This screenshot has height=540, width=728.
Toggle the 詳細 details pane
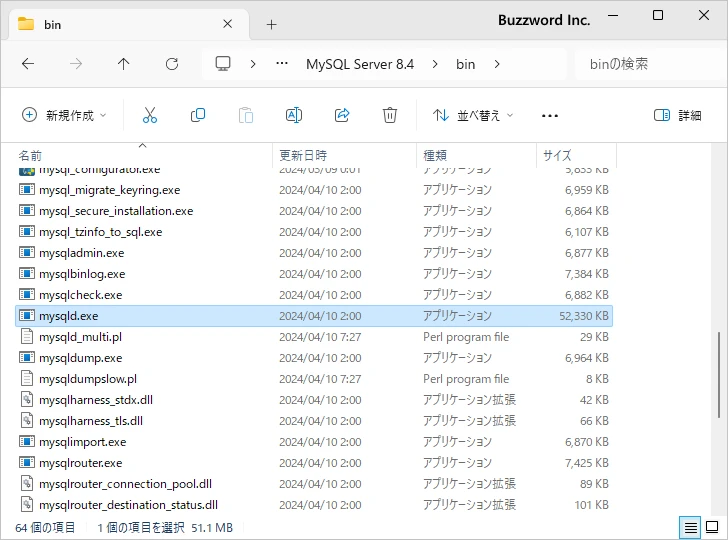(677, 115)
